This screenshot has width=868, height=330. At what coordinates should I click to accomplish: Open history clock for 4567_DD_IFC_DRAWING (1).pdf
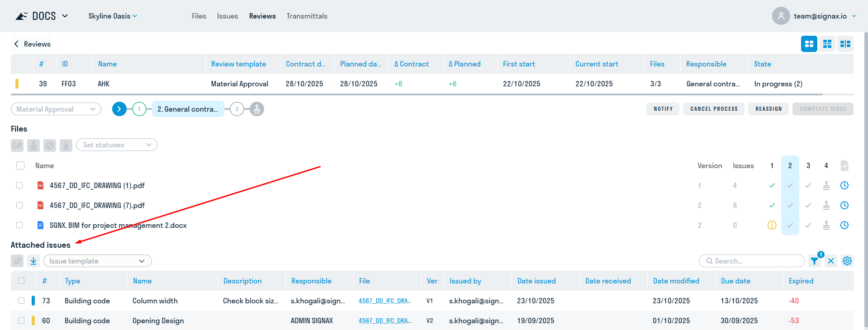844,185
